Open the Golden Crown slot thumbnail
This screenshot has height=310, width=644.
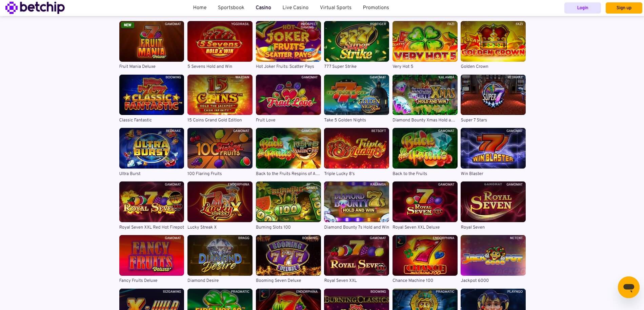coord(493,41)
